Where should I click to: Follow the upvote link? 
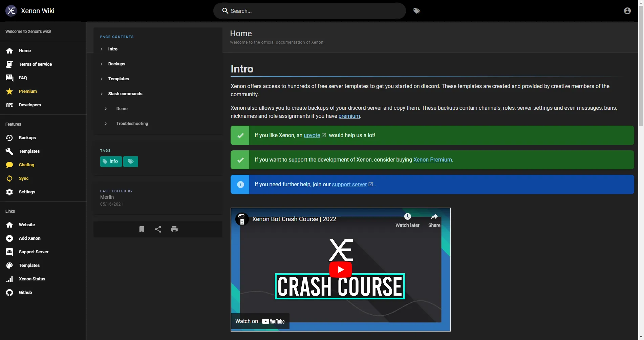312,135
